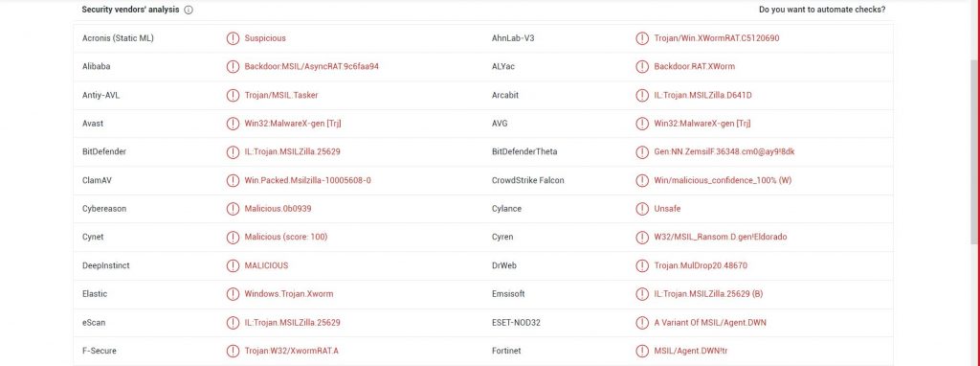Click the Security vendors' analysis heading
The height and width of the screenshot is (366, 980).
tap(130, 10)
